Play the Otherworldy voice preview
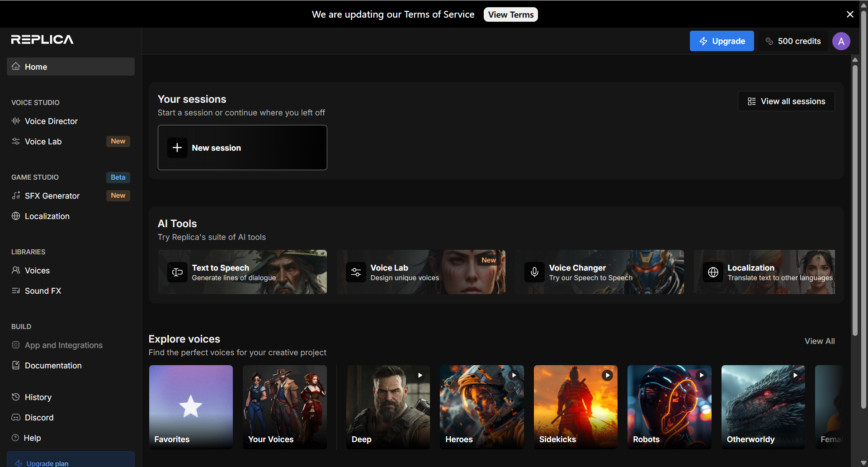The width and height of the screenshot is (868, 467). tap(795, 375)
